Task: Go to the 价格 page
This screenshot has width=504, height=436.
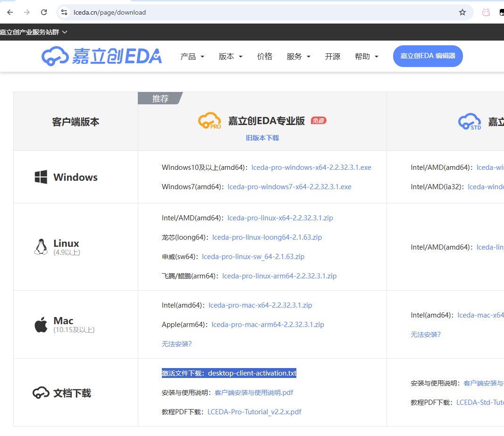Action: tap(265, 57)
